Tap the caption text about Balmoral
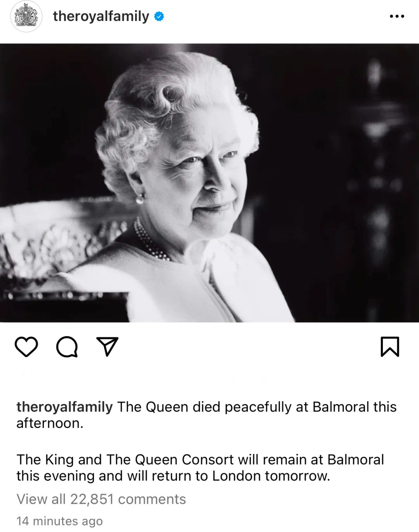Viewport: 419px width, 532px height. [206, 415]
